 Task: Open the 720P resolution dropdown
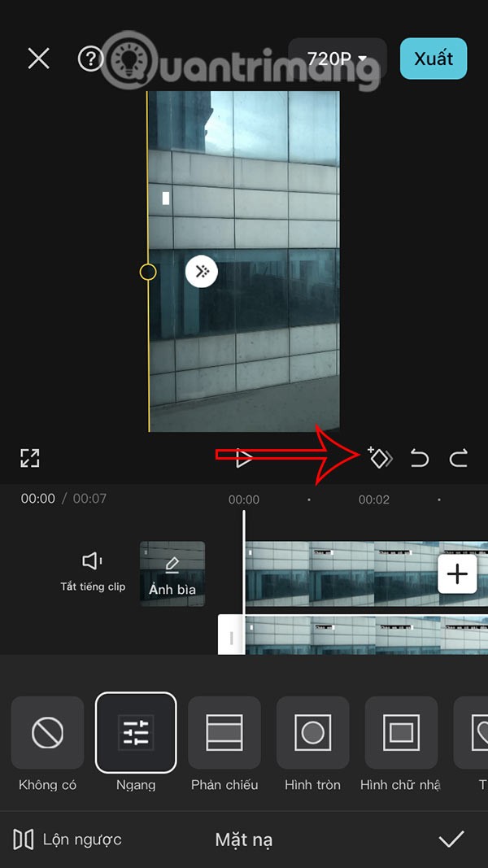pos(337,59)
